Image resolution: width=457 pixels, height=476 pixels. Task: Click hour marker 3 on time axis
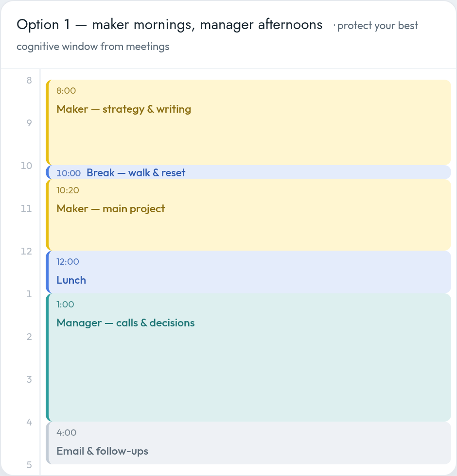(x=29, y=379)
